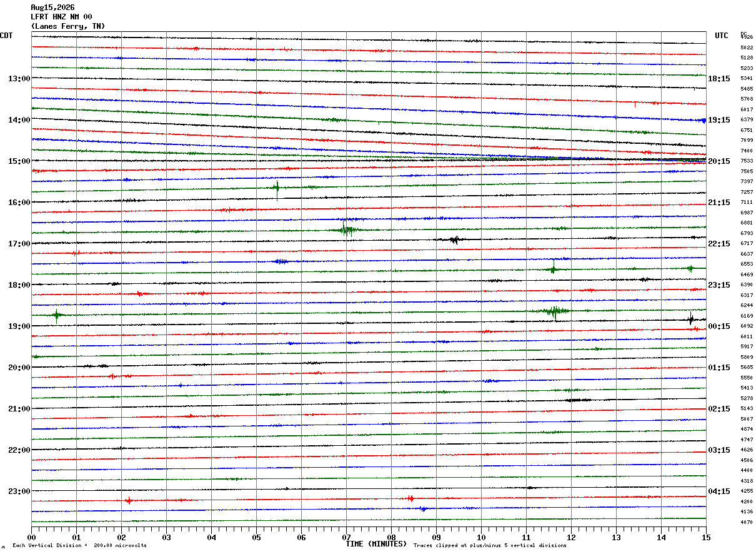Select the station code "LFRT HNZ NM 00"
Screen dimensions: 756x554
pos(61,17)
